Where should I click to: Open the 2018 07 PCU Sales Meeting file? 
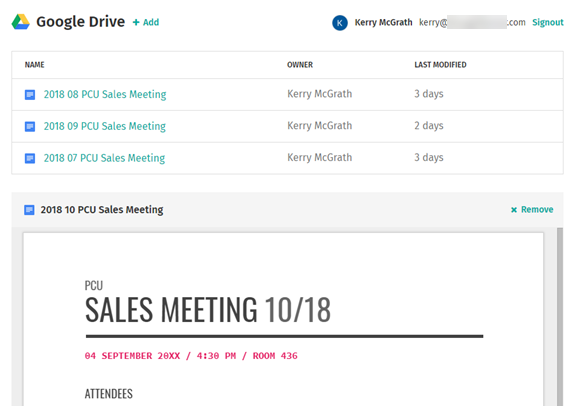104,158
